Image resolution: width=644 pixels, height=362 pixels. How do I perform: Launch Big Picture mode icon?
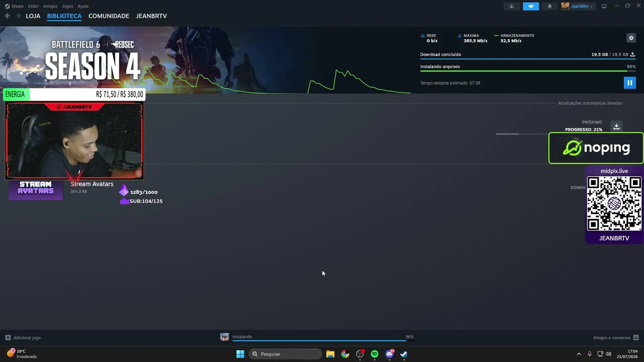click(604, 6)
